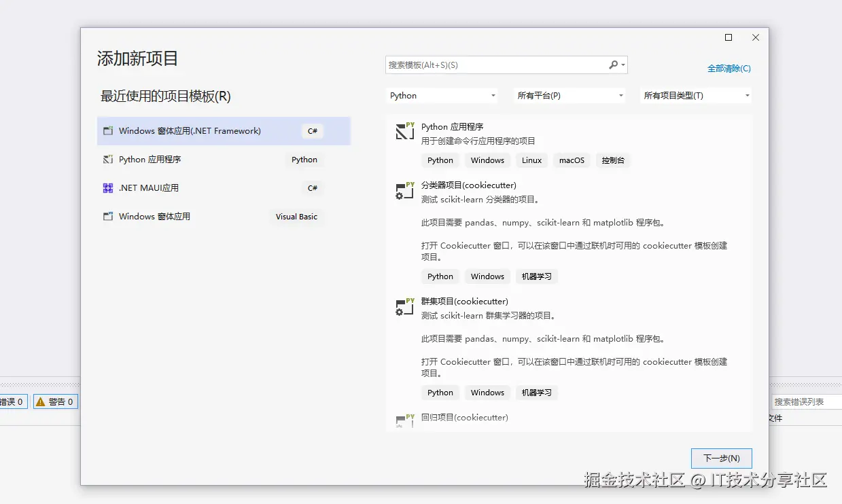Viewport: 842px width, 504px height.
Task: Click the 群集项目(cookiecutter) template icon
Action: click(405, 306)
